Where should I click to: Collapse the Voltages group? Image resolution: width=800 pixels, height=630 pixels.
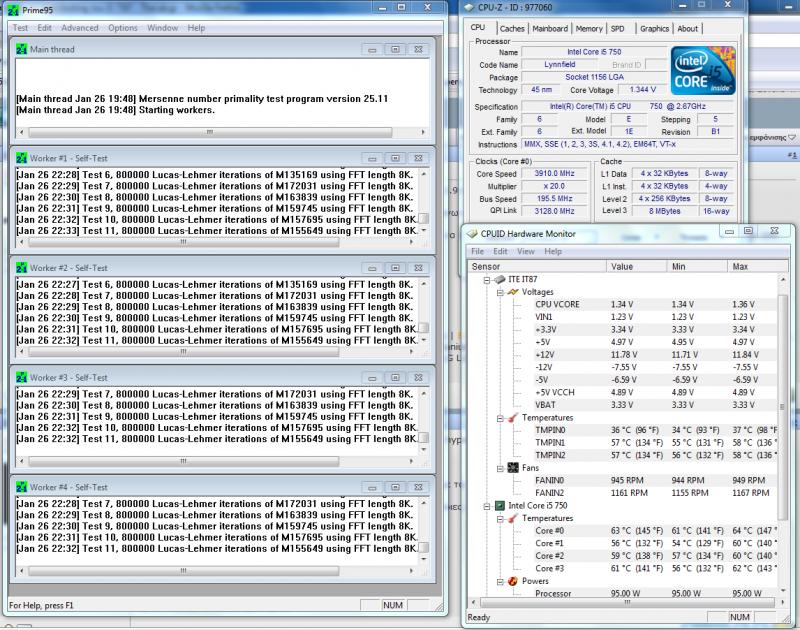[x=500, y=292]
